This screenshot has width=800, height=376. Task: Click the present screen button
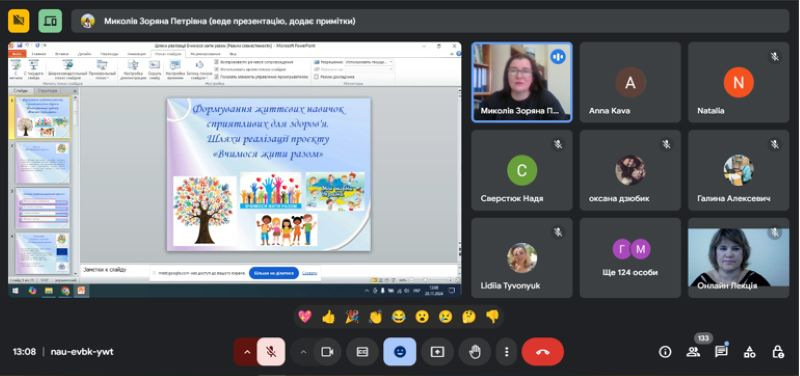point(437,352)
